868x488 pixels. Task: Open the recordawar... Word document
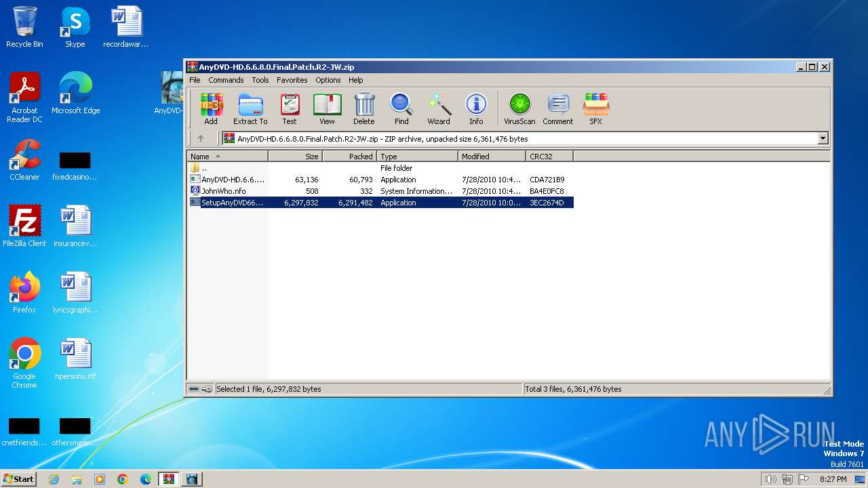[x=126, y=27]
